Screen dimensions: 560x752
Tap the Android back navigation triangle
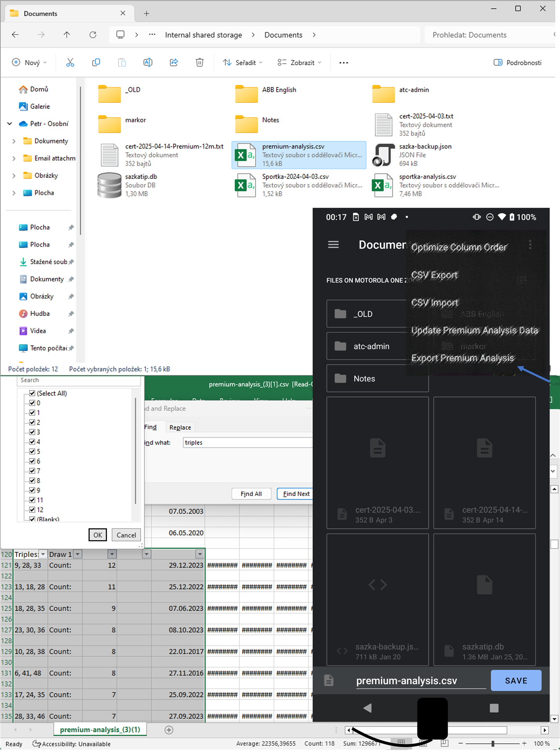(x=367, y=708)
